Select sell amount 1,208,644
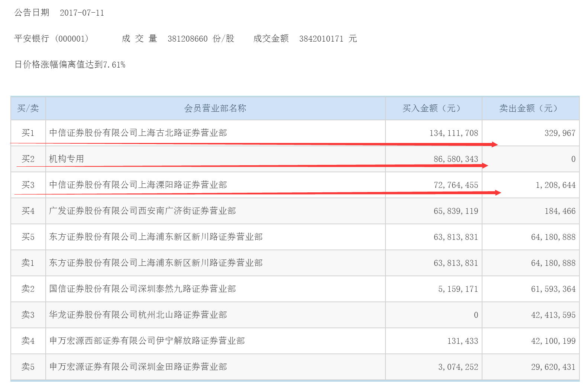The image size is (588, 388). [x=555, y=185]
